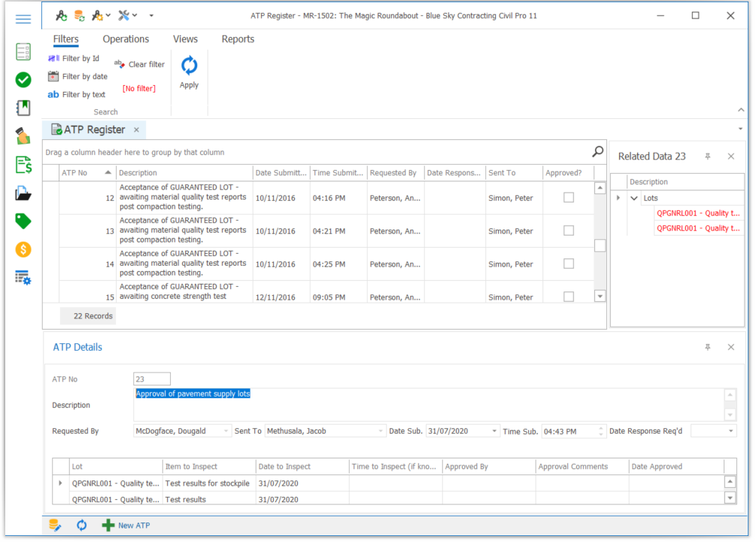Tick Approved checkbox for ATP 14
This screenshot has height=545, width=756.
pyautogui.click(x=569, y=263)
